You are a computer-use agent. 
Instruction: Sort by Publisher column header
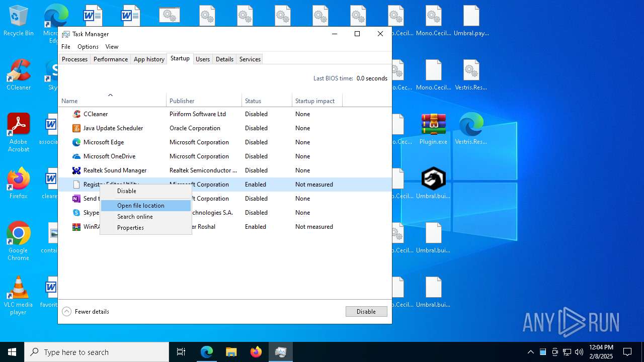pyautogui.click(x=204, y=101)
